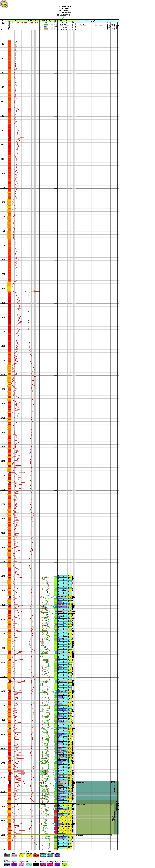Select the yellow Sandstone legend swatch
Screen dimensions: 155x868
click(22, 856)
